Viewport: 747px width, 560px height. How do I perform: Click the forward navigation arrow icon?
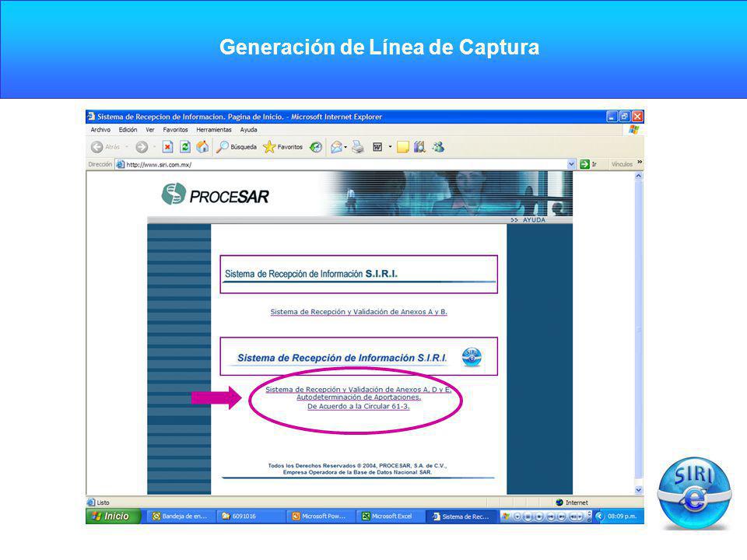pyautogui.click(x=142, y=147)
